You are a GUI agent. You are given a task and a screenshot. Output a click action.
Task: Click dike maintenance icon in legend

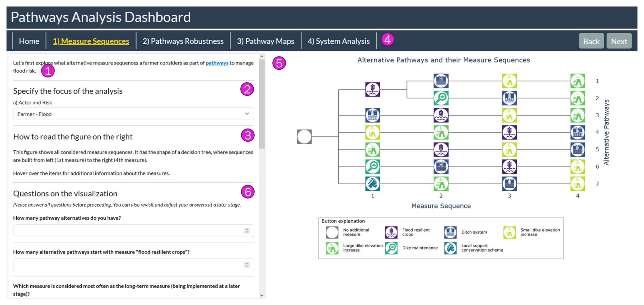[391, 248]
